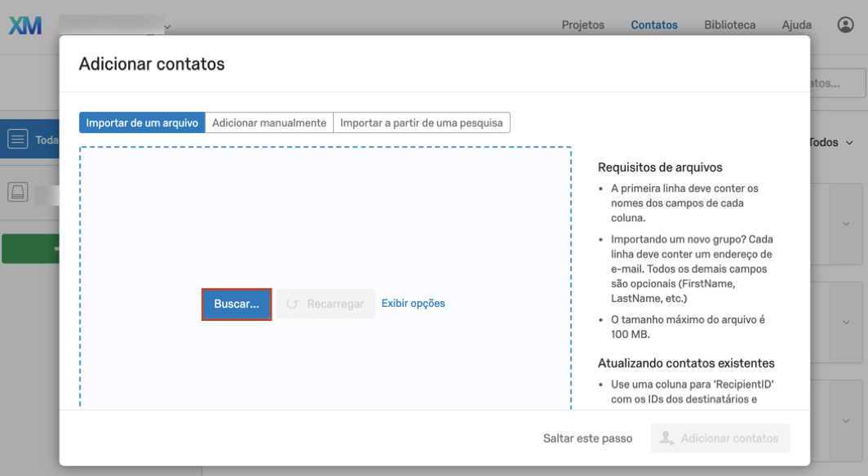Click Saltar este passo
Viewport: 868px width, 476px height.
tap(587, 438)
